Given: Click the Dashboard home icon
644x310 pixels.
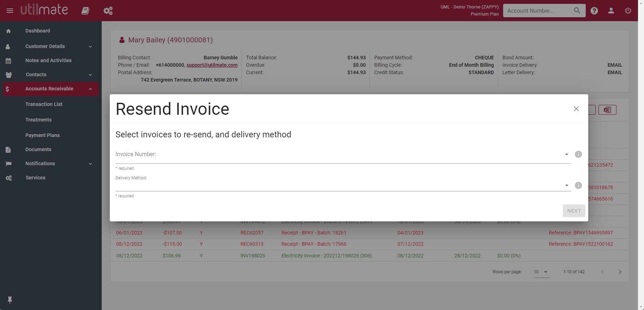Looking at the screenshot, I should 8,31.
